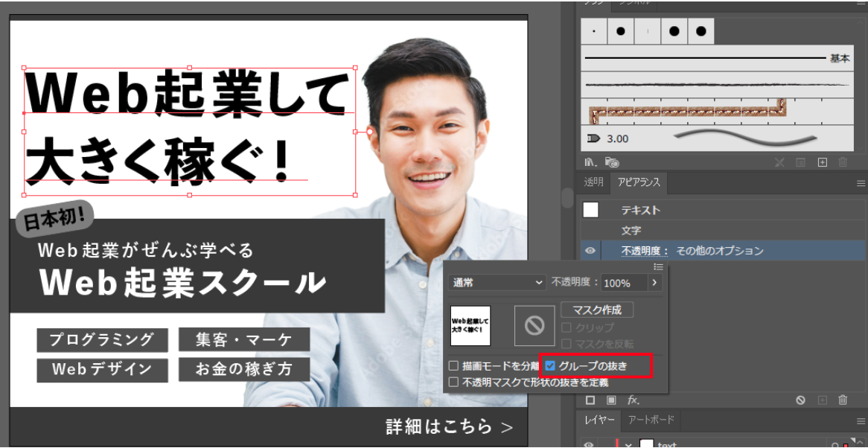Viewport: 868px width, 448px height.
Task: Click the お金の稼ぎ方 label box
Action: pos(244,370)
